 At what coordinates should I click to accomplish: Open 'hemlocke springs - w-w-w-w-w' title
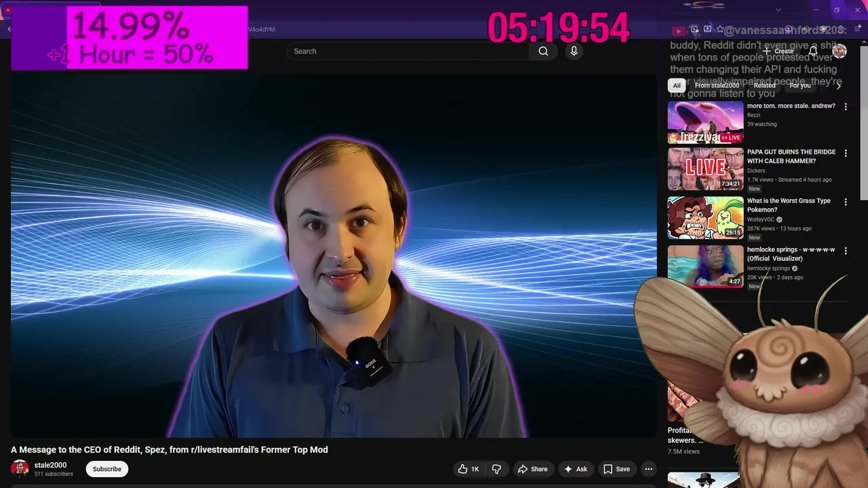(x=791, y=254)
